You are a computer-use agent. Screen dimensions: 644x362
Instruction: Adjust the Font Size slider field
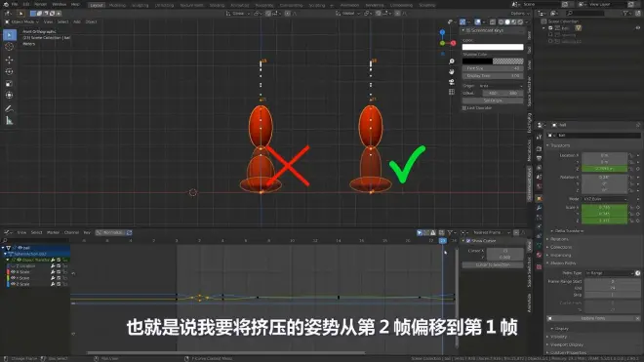point(493,68)
